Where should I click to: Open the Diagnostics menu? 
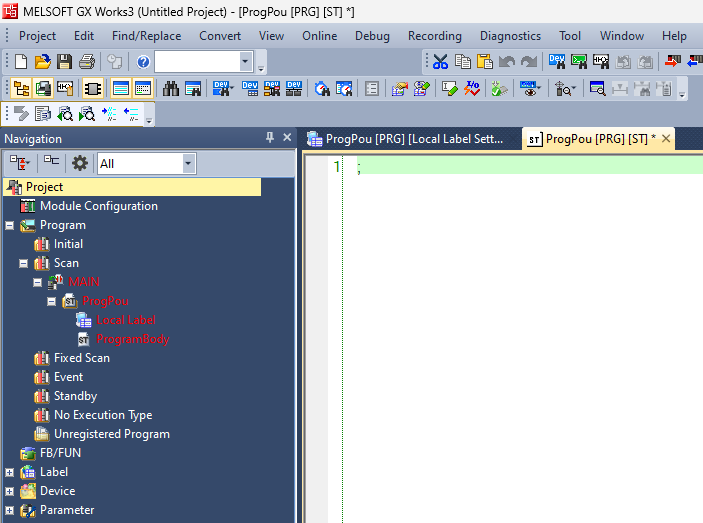[510, 36]
